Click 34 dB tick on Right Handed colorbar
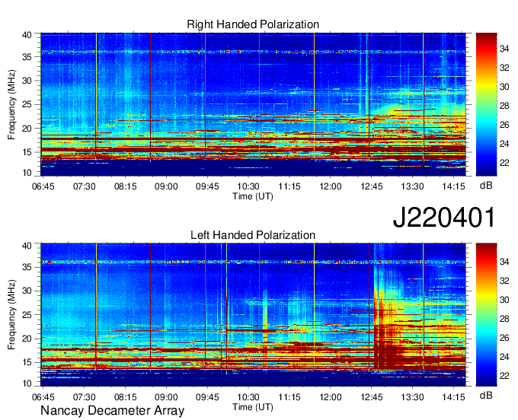The height and width of the screenshot is (420, 518). [504, 49]
